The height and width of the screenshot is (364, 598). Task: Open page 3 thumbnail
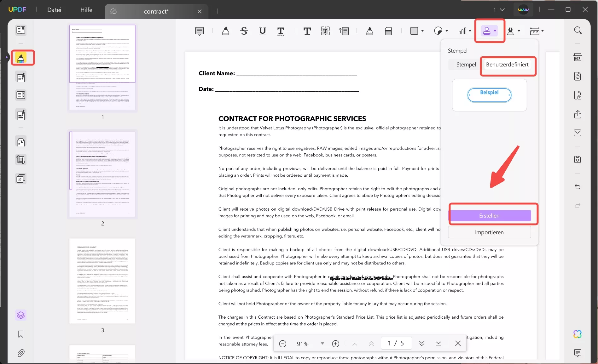click(x=102, y=281)
